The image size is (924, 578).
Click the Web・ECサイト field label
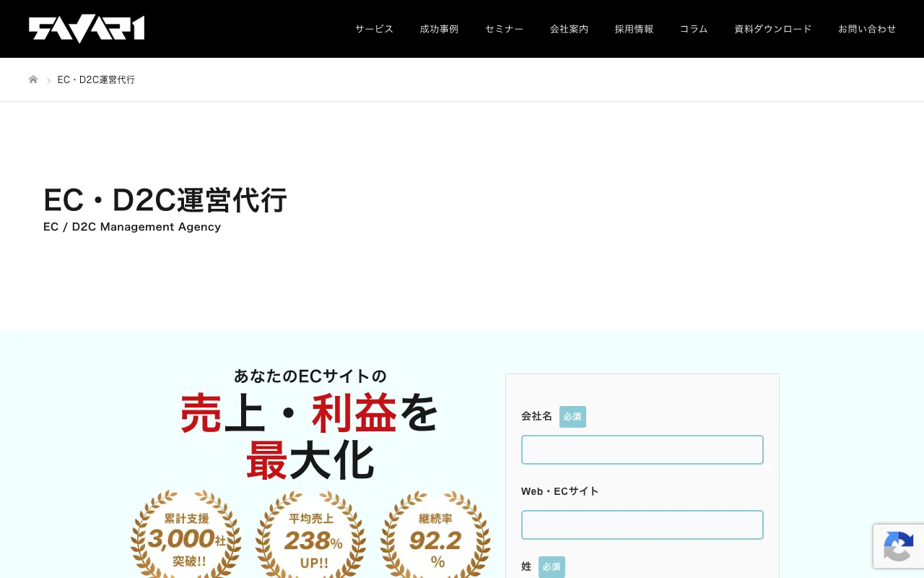click(x=560, y=491)
